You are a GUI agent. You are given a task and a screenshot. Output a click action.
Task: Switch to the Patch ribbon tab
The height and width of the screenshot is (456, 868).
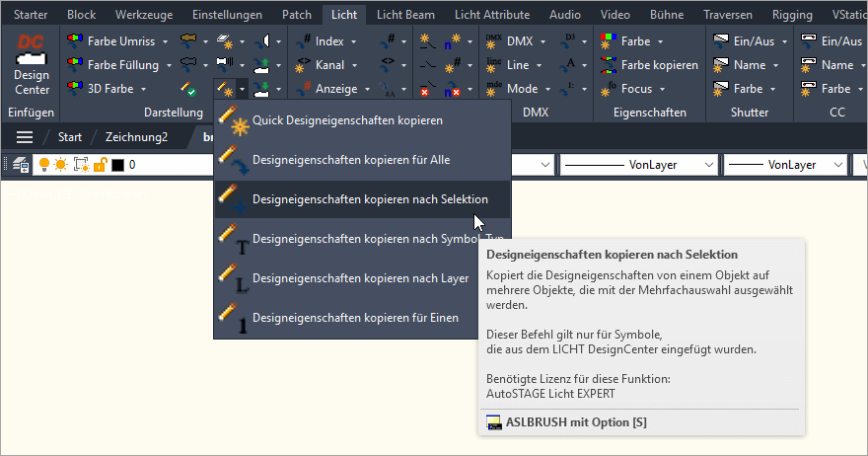pyautogui.click(x=297, y=15)
